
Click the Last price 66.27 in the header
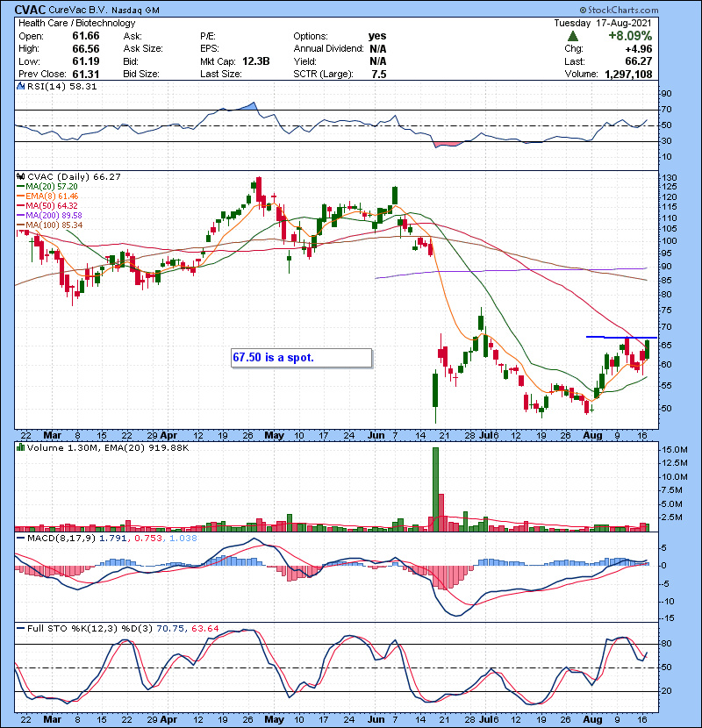point(638,61)
